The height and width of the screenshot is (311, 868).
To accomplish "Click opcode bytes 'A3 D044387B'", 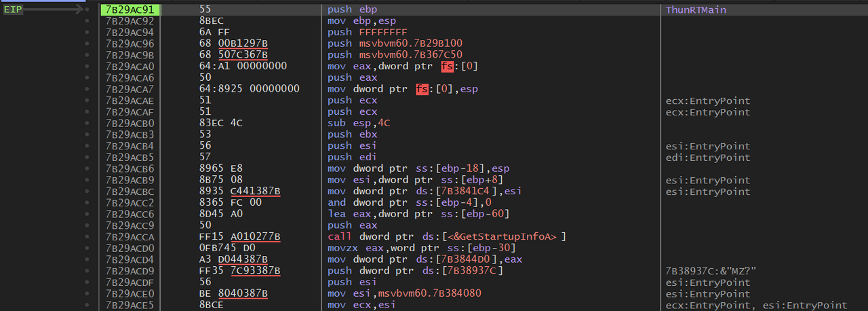I will pyautogui.click(x=234, y=260).
